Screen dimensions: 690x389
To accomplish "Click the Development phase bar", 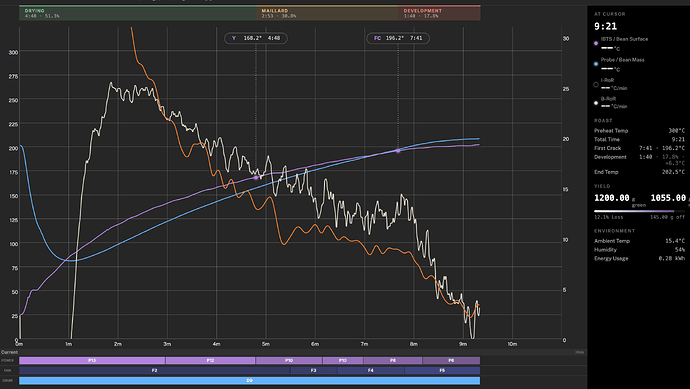I will coord(439,13).
